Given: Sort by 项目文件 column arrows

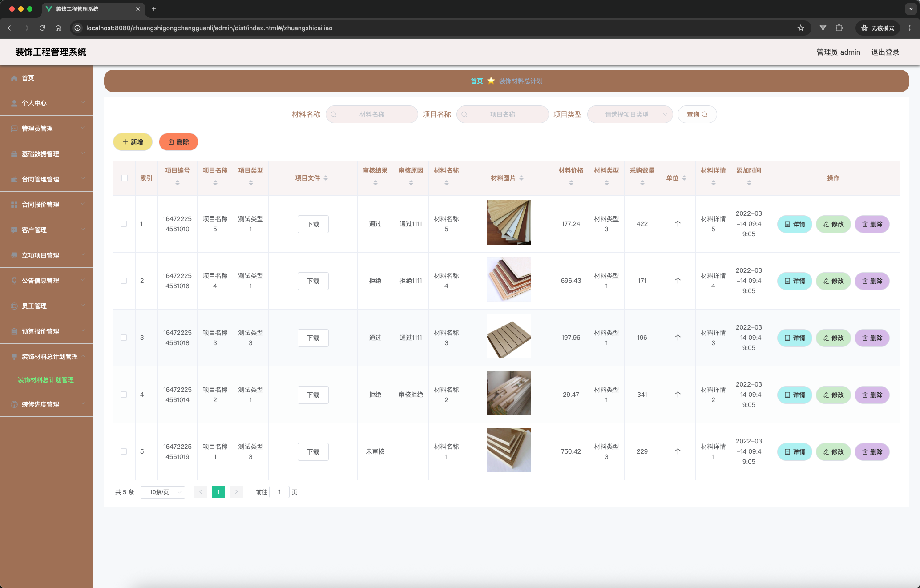Looking at the screenshot, I should (326, 178).
